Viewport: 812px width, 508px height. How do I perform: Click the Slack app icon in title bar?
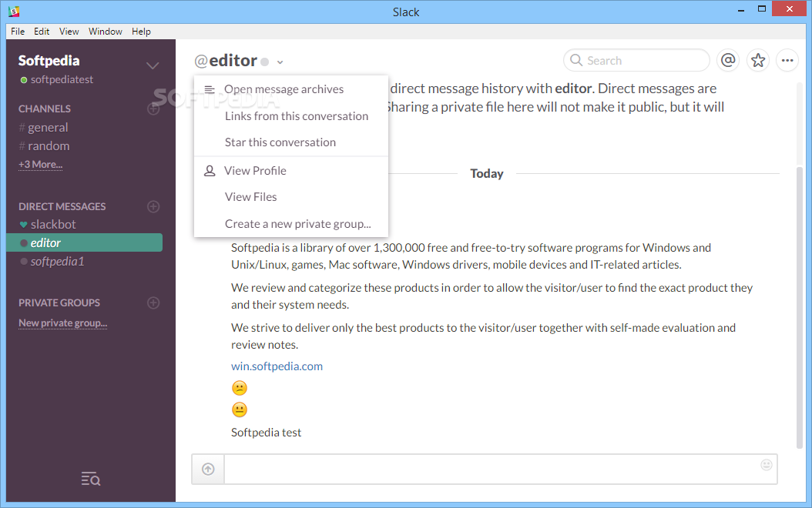(14, 11)
